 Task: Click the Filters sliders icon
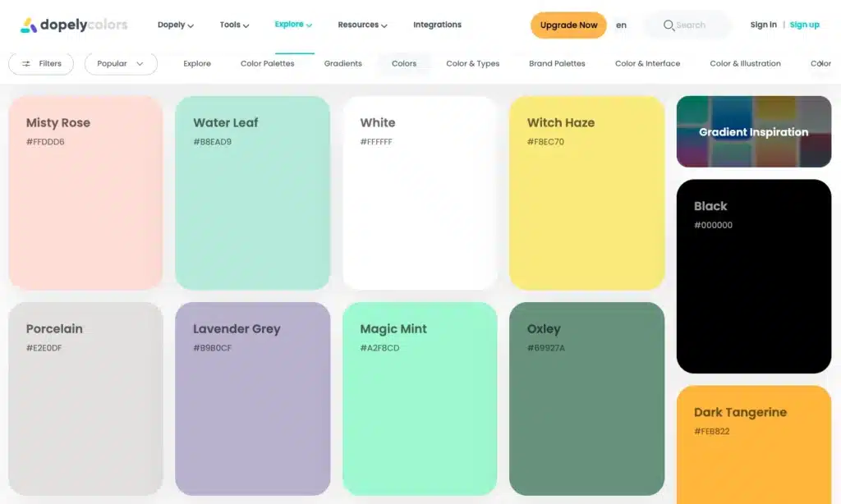coord(26,64)
